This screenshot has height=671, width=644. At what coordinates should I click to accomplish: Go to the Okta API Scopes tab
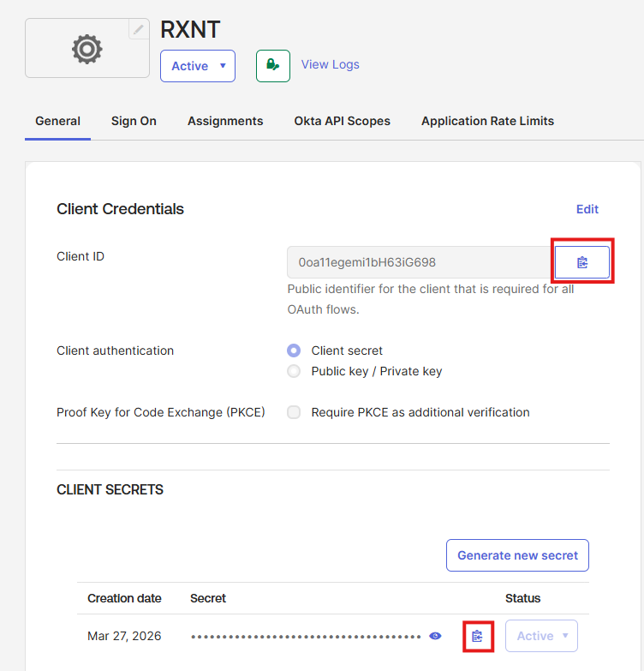(x=342, y=121)
